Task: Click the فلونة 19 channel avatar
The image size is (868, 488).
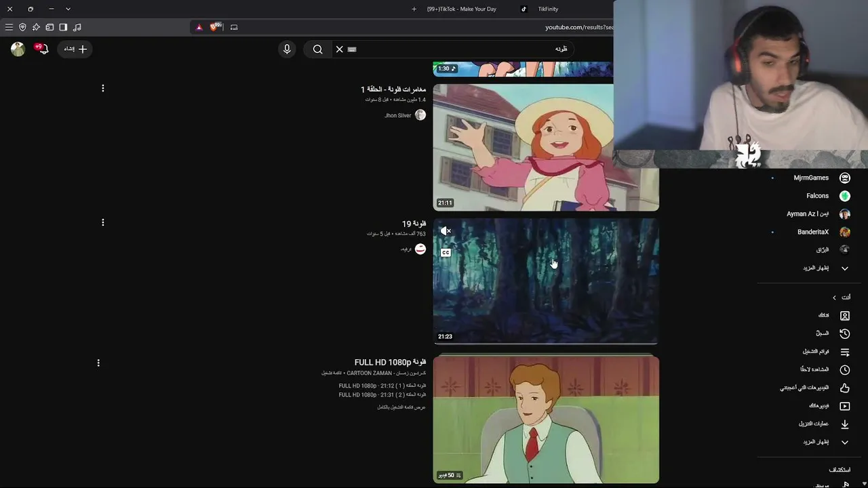Action: tap(420, 249)
